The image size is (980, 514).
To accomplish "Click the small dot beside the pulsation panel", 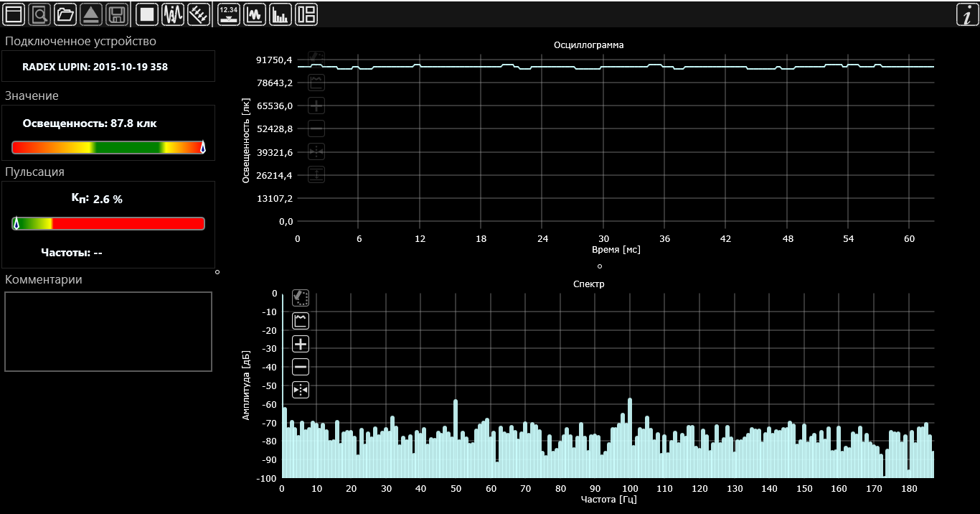I will [x=217, y=272].
